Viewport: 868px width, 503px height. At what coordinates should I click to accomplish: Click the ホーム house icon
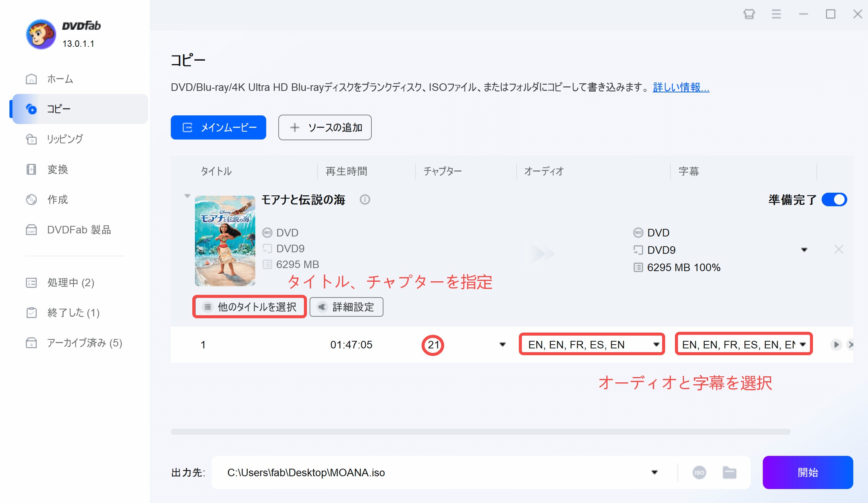tap(31, 79)
